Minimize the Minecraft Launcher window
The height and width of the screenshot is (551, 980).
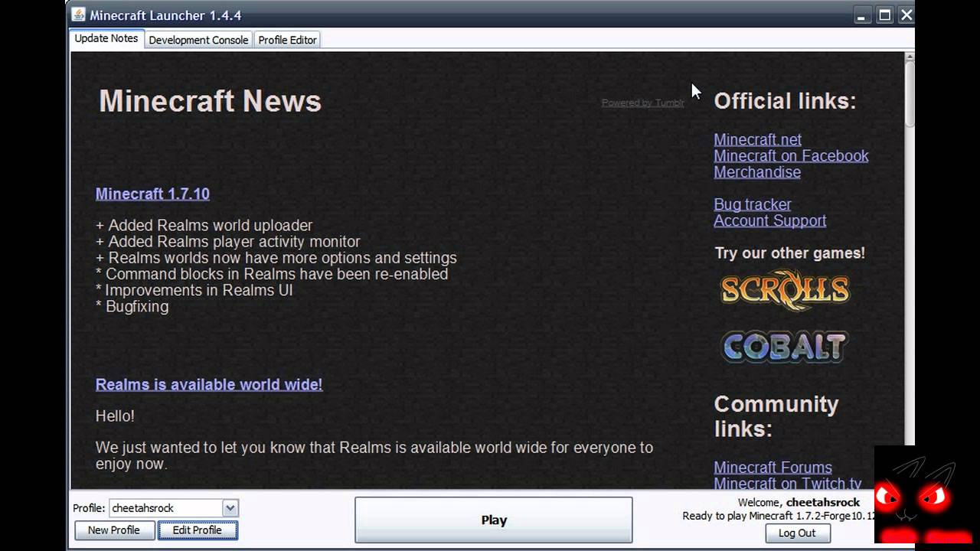[864, 15]
